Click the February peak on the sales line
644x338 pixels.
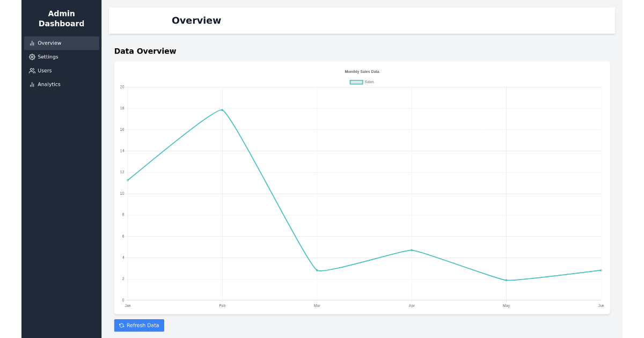(x=222, y=109)
